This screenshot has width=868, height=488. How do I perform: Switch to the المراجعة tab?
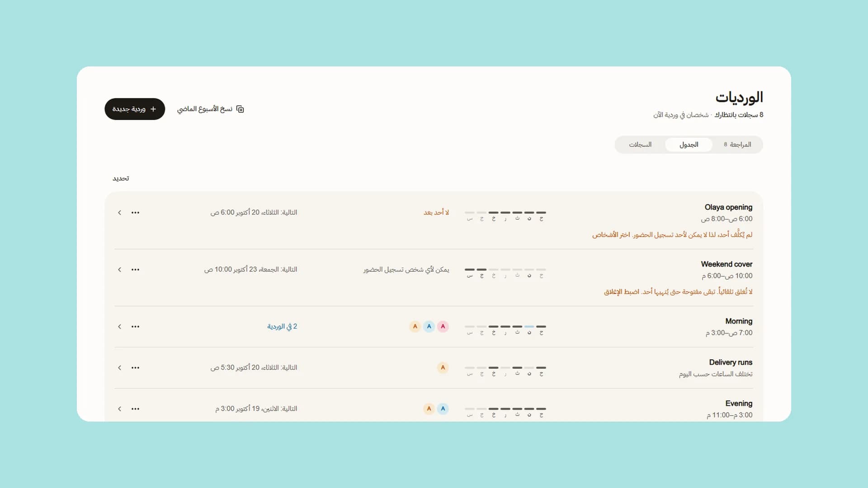coord(737,145)
